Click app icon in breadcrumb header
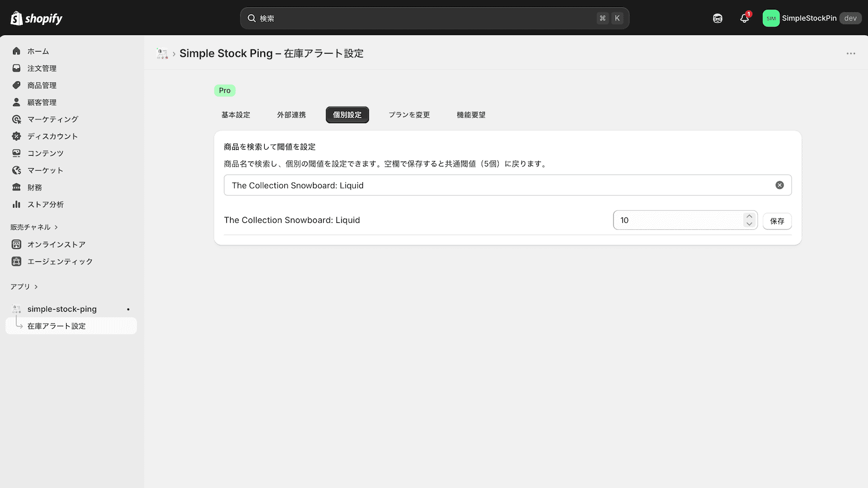This screenshot has height=488, width=868. (162, 54)
